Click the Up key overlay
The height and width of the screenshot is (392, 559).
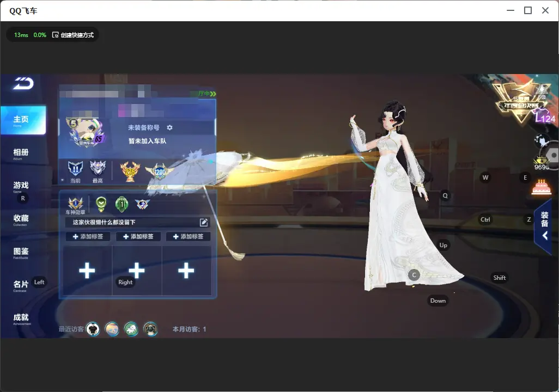[x=443, y=245]
